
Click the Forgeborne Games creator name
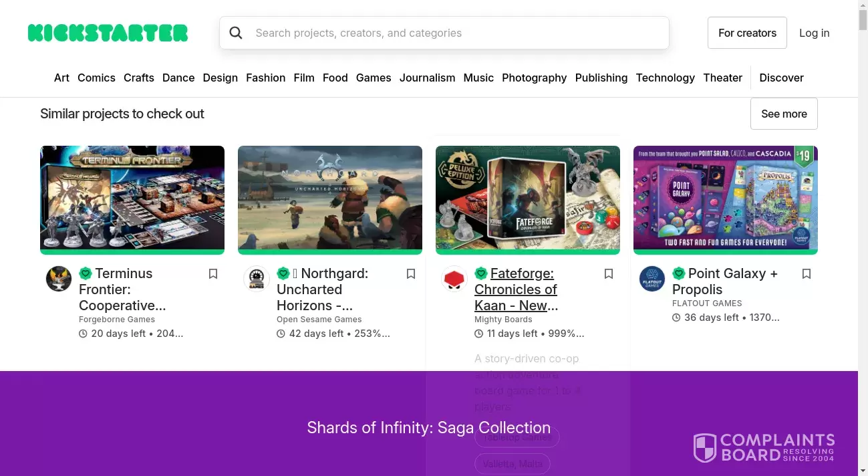point(117,320)
